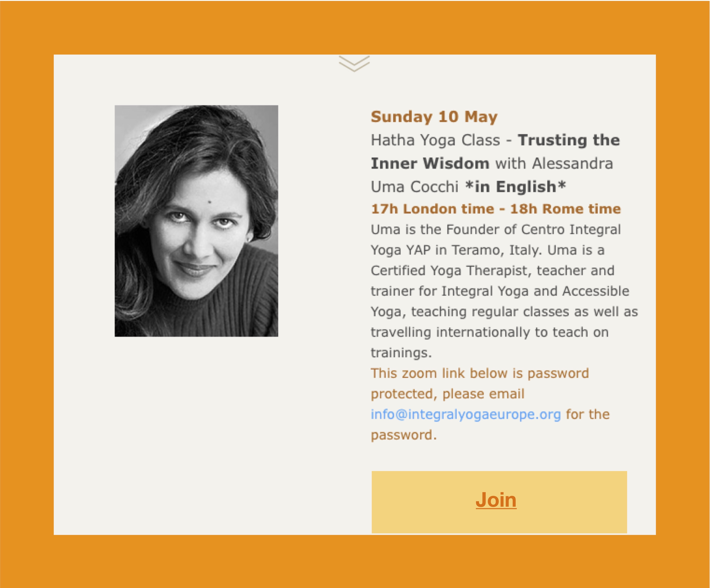The height and width of the screenshot is (588, 710).
Task: Click the underlined Join link
Action: [x=496, y=500]
